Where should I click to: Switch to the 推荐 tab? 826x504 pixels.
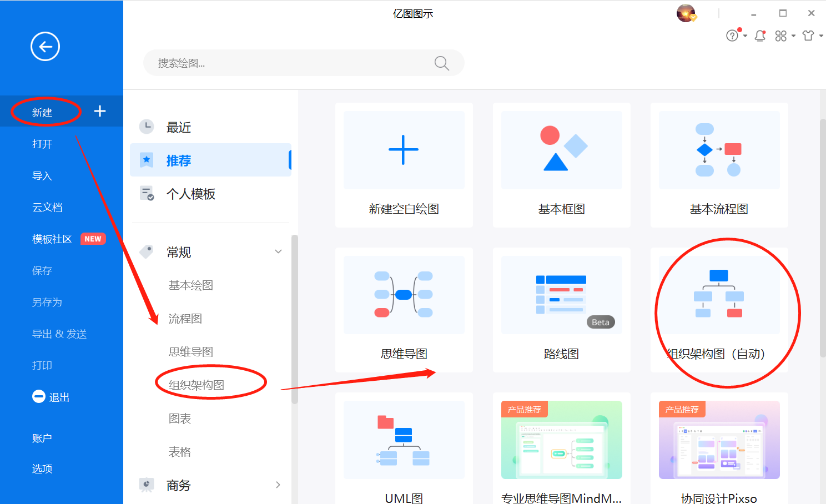pos(210,160)
